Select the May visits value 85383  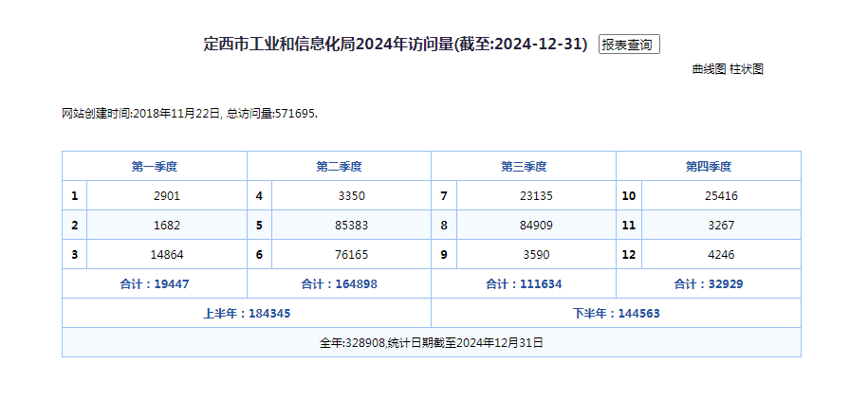[351, 226]
